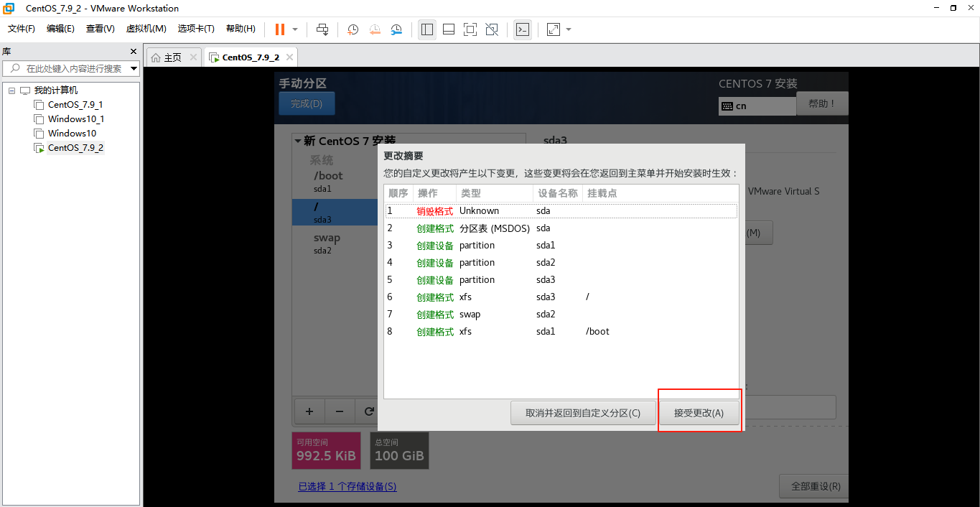Click the 设备名称 column header
Image resolution: width=980 pixels, height=507 pixels.
point(558,193)
